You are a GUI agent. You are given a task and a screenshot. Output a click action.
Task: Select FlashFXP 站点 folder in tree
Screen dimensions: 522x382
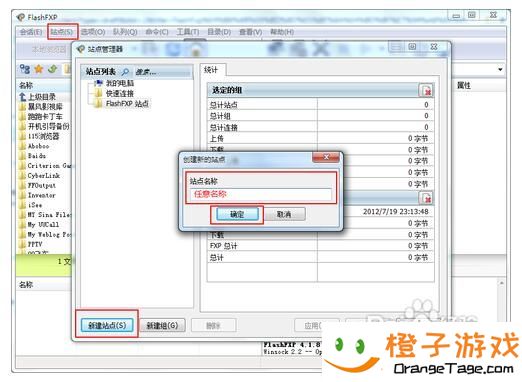(122, 104)
